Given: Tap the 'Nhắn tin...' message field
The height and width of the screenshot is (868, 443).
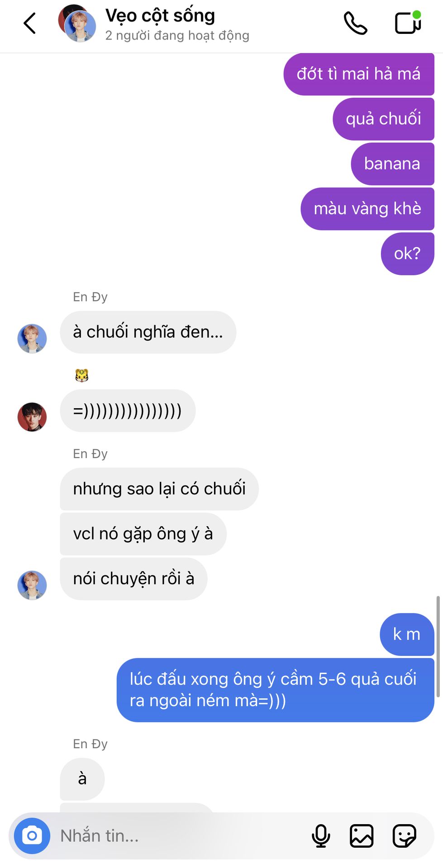Looking at the screenshot, I should 181,836.
